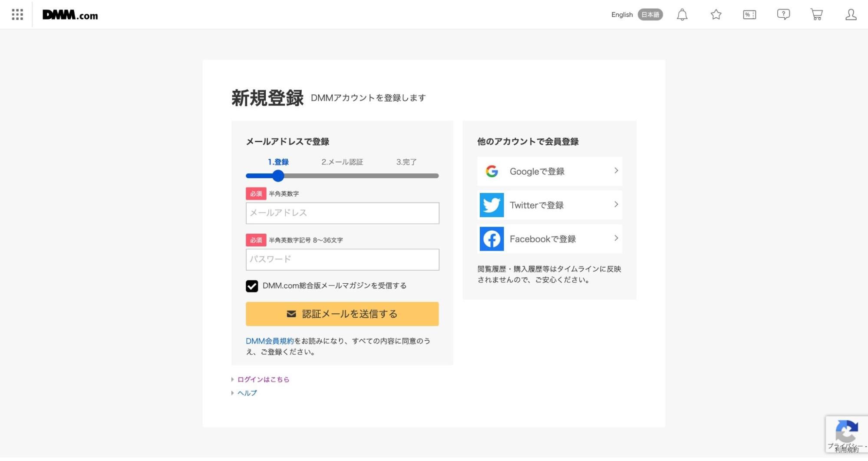The width and height of the screenshot is (868, 461).
Task: Open ヘルプ link
Action: [x=247, y=393]
